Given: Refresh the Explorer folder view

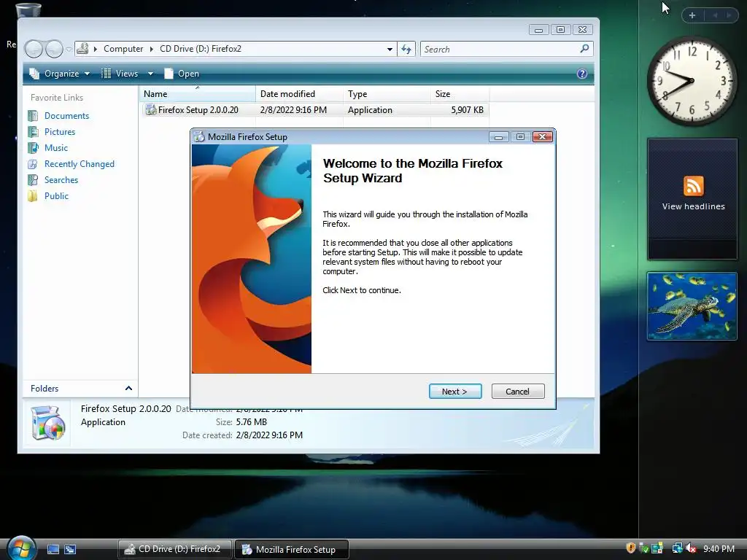Looking at the screenshot, I should click(406, 49).
